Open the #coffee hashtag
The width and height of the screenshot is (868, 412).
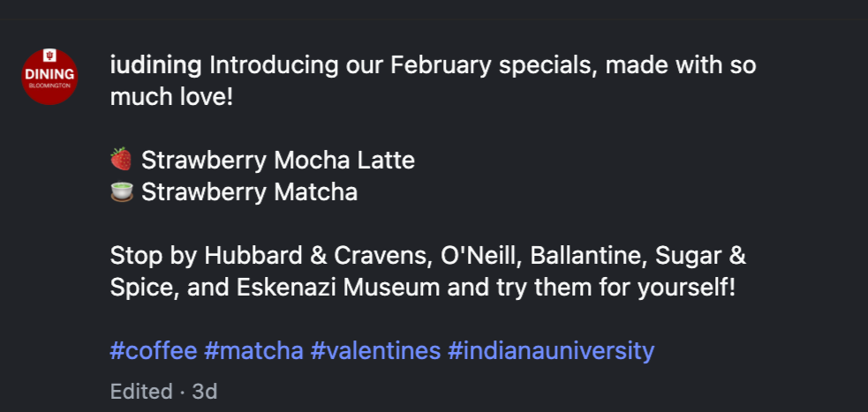pos(154,350)
